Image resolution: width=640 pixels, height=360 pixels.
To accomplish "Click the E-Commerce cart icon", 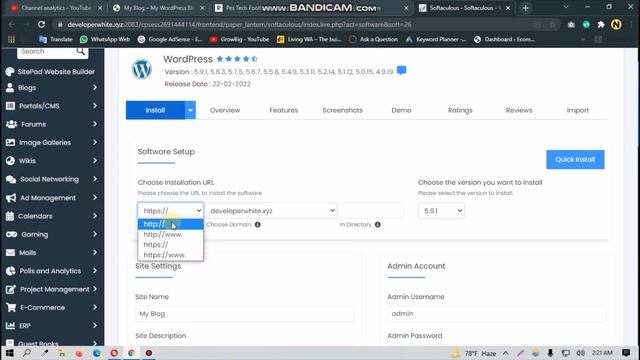I will point(11,307).
